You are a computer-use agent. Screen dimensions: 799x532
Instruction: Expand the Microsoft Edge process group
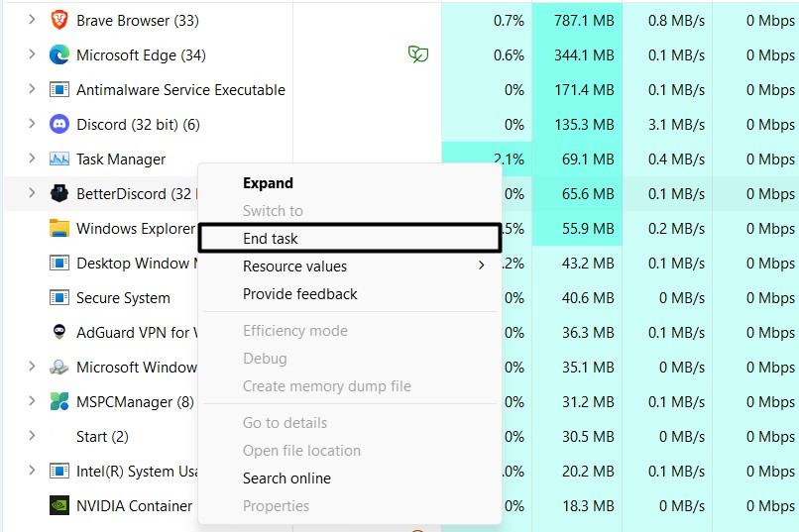pos(32,55)
